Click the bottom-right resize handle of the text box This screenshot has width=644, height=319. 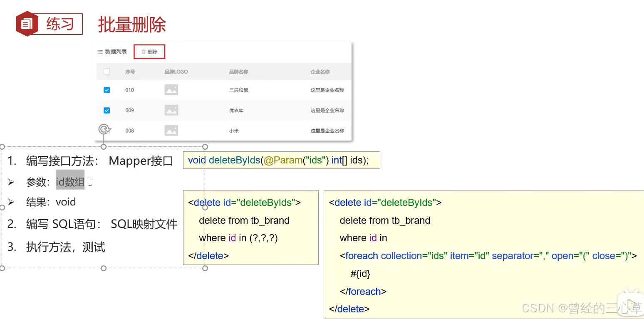click(205, 268)
